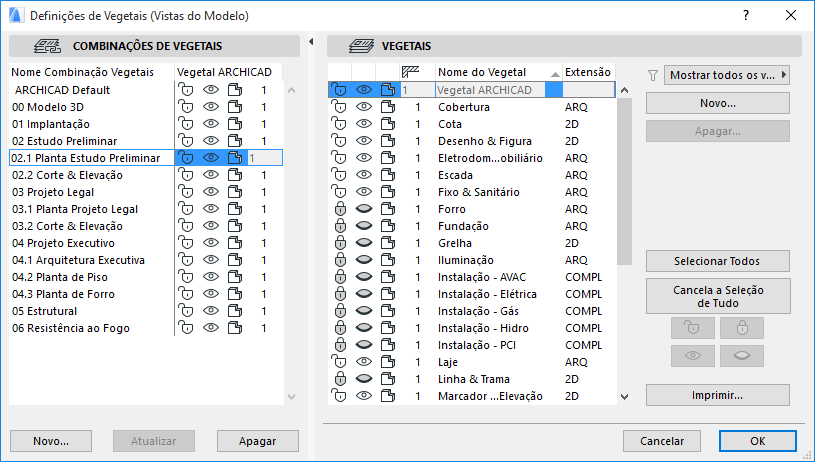
Task: Click the Imprimir... button
Action: click(x=718, y=395)
